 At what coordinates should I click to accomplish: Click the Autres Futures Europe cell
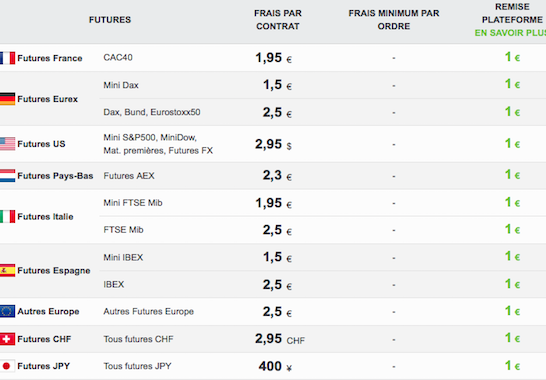(149, 311)
